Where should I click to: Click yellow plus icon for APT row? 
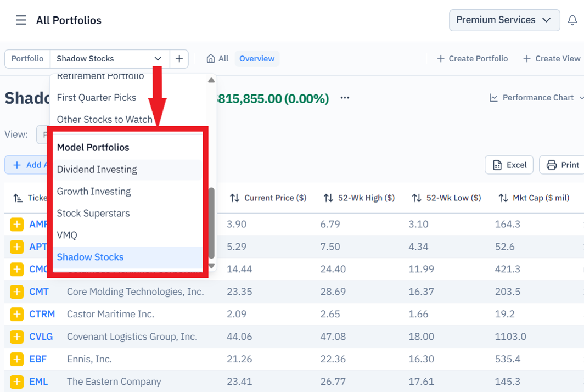click(17, 247)
